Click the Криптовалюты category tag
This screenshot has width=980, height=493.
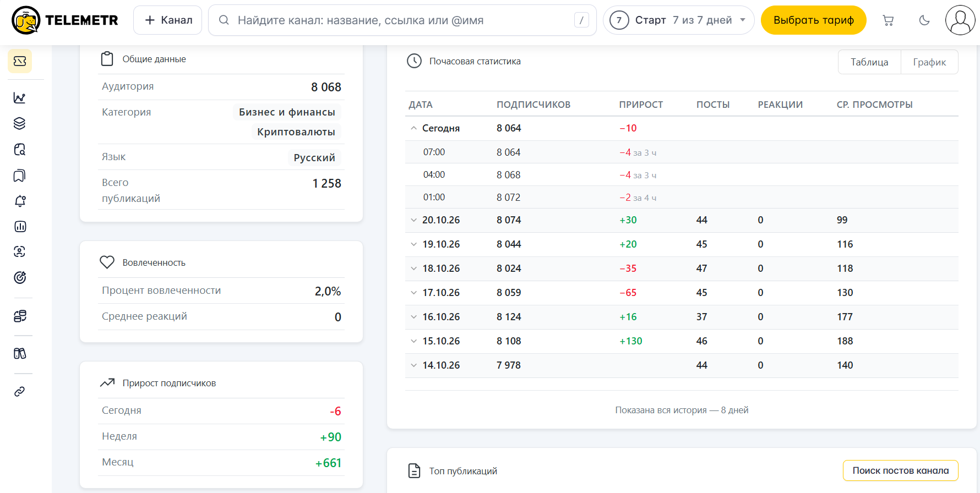(296, 132)
